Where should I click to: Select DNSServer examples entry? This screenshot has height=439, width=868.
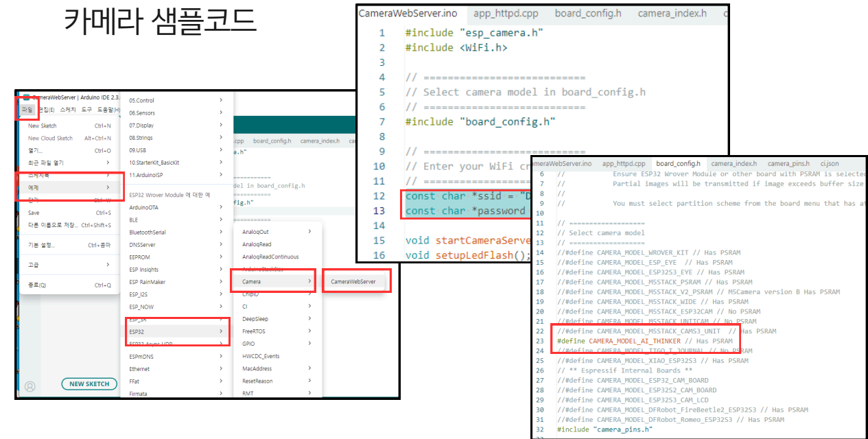tap(176, 245)
